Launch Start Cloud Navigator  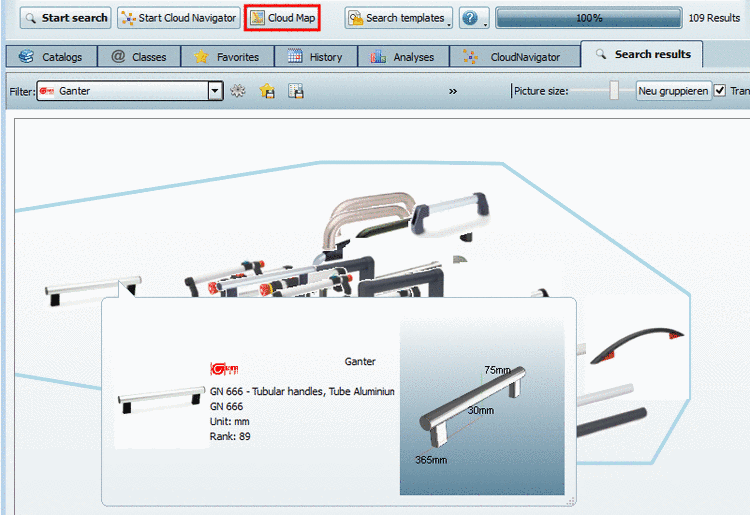179,18
